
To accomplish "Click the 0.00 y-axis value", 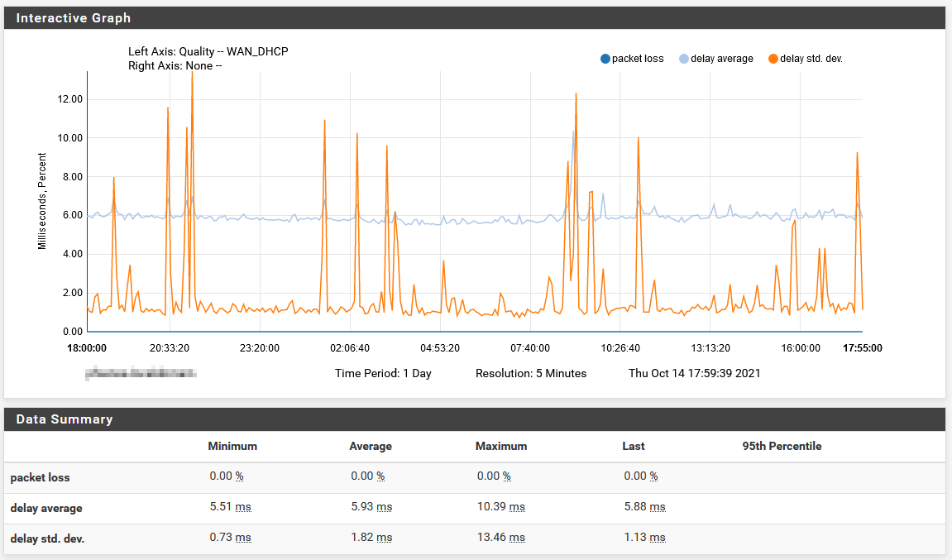I will [72, 332].
